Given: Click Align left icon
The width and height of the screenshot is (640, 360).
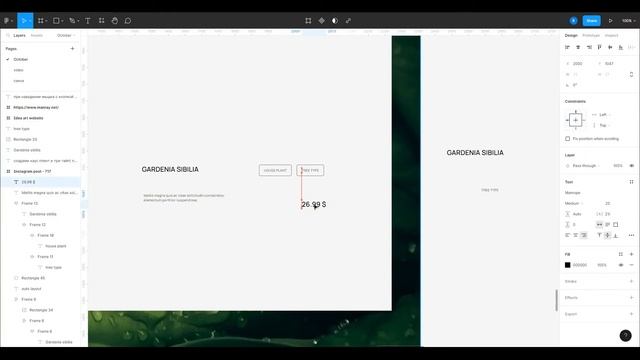Looking at the screenshot, I should pyautogui.click(x=567, y=47).
